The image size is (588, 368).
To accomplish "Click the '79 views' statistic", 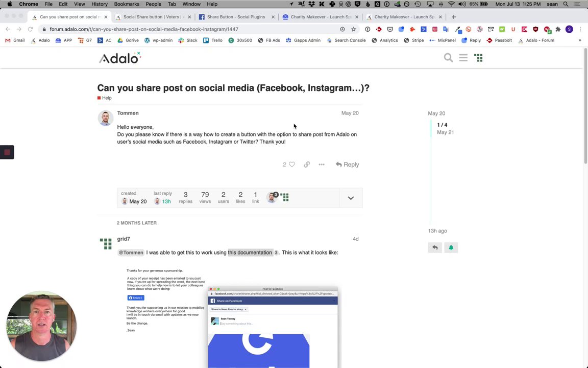I will click(x=205, y=197).
